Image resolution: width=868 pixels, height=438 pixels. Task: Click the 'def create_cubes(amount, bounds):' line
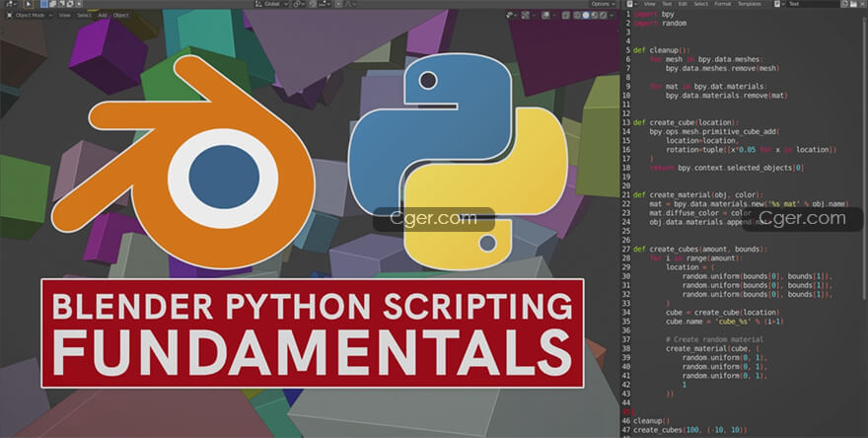pos(701,250)
